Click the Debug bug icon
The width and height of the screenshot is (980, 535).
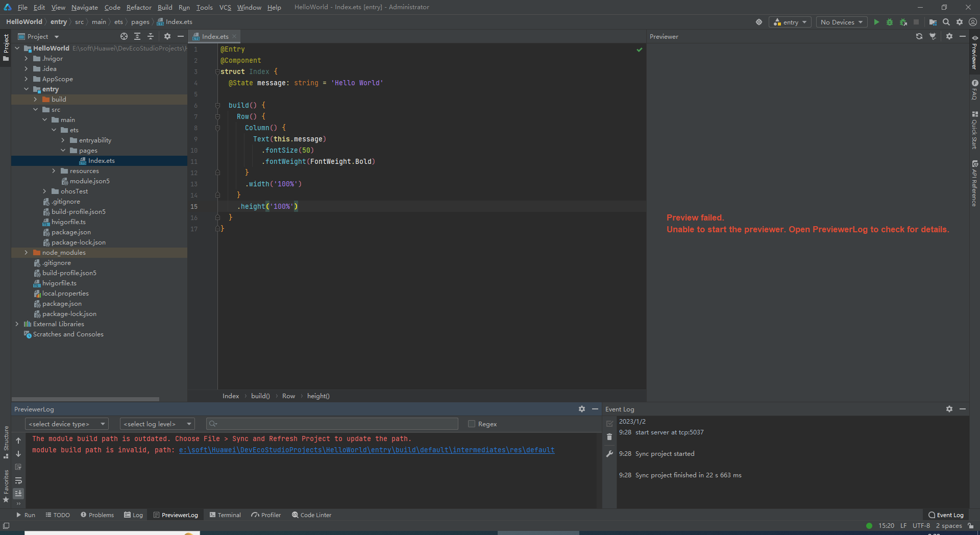(x=890, y=22)
